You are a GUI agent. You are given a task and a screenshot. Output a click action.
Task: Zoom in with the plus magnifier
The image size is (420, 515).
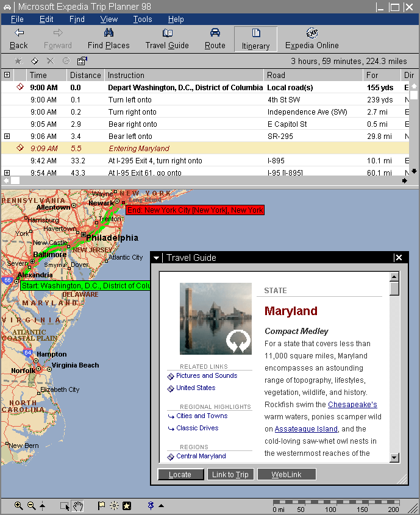[19, 505]
